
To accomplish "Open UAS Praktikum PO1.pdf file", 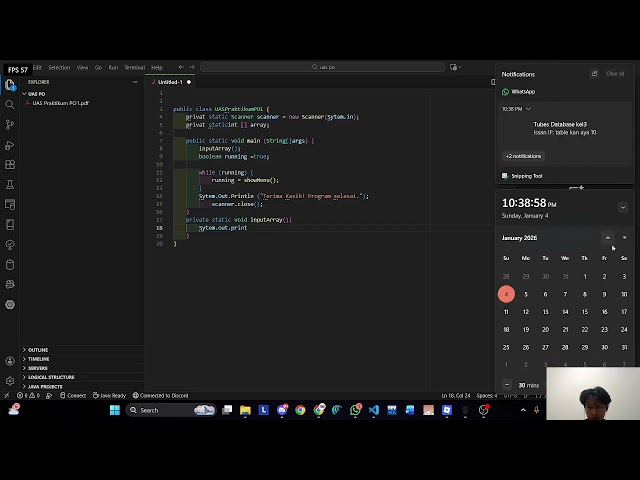I will (x=60, y=103).
